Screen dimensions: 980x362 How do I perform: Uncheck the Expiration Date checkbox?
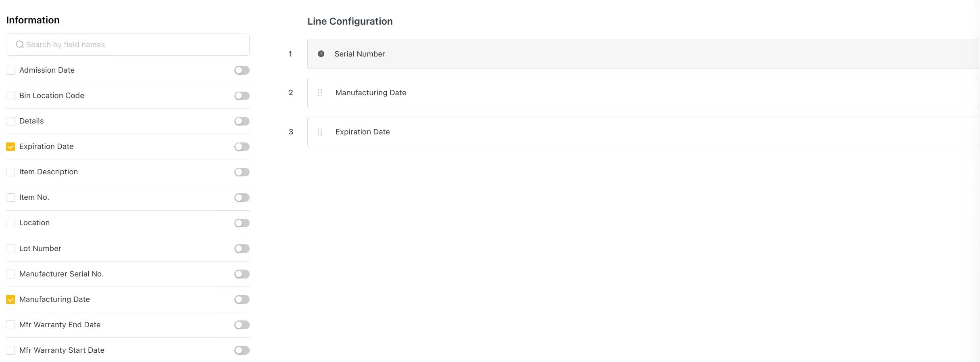[10, 146]
